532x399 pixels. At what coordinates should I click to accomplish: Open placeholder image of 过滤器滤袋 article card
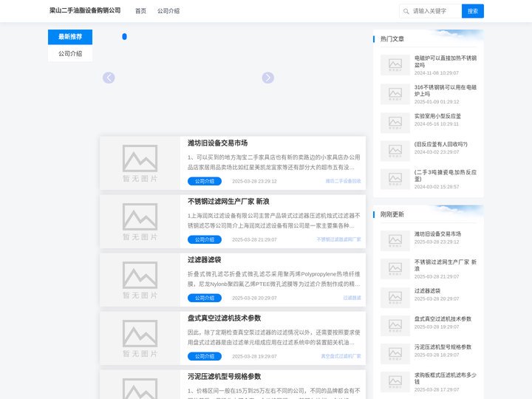(140, 280)
